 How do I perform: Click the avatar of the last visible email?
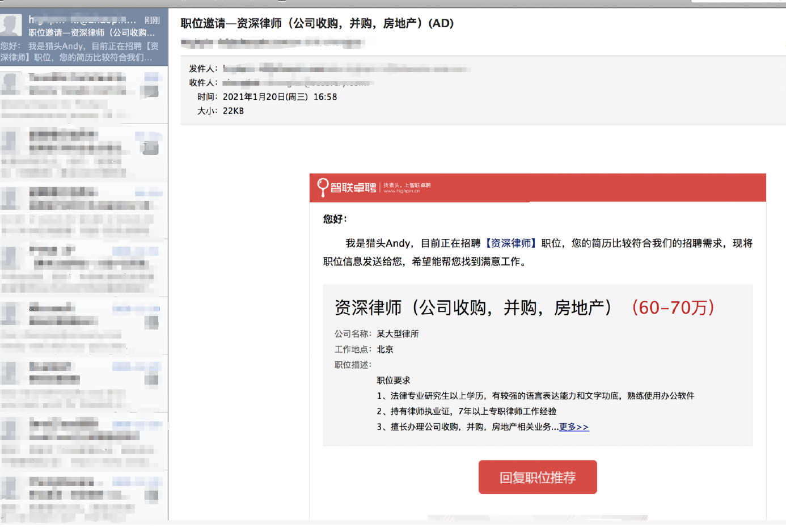click(11, 489)
